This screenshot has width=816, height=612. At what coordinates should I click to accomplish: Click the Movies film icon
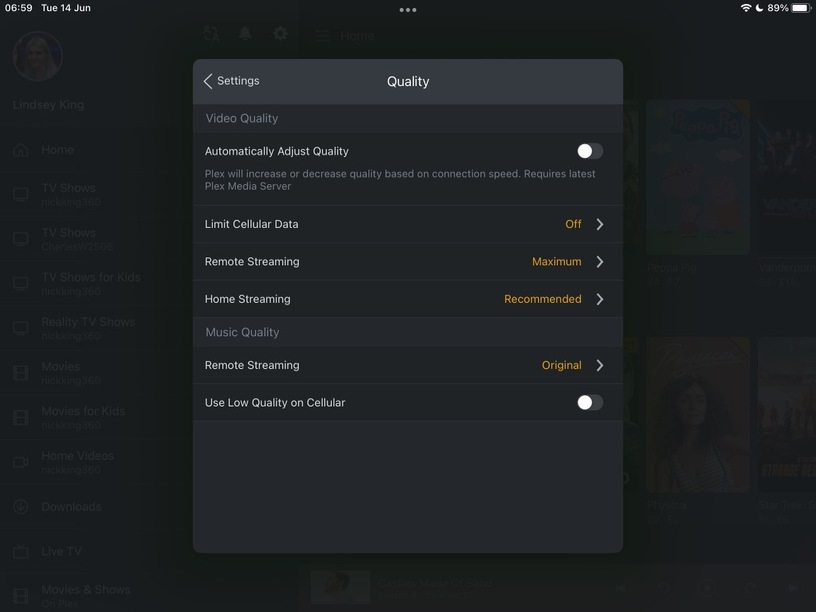pyautogui.click(x=21, y=373)
